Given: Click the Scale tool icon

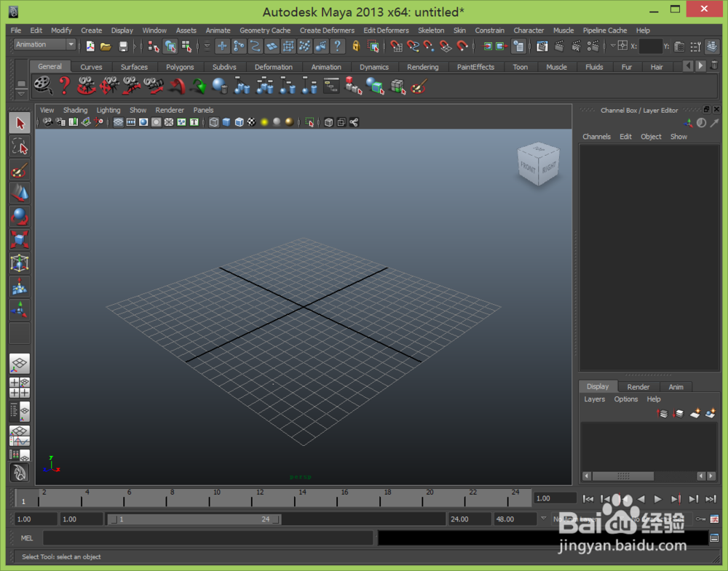Looking at the screenshot, I should tap(20, 239).
